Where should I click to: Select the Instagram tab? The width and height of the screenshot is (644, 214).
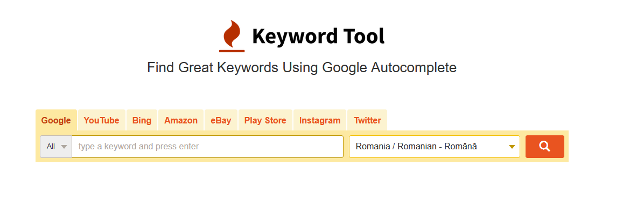pos(320,121)
